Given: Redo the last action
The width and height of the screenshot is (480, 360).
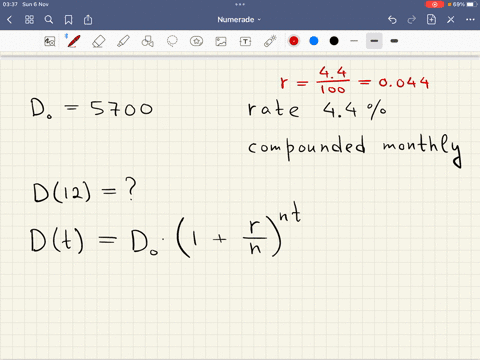Looking at the screenshot, I should (412, 20).
